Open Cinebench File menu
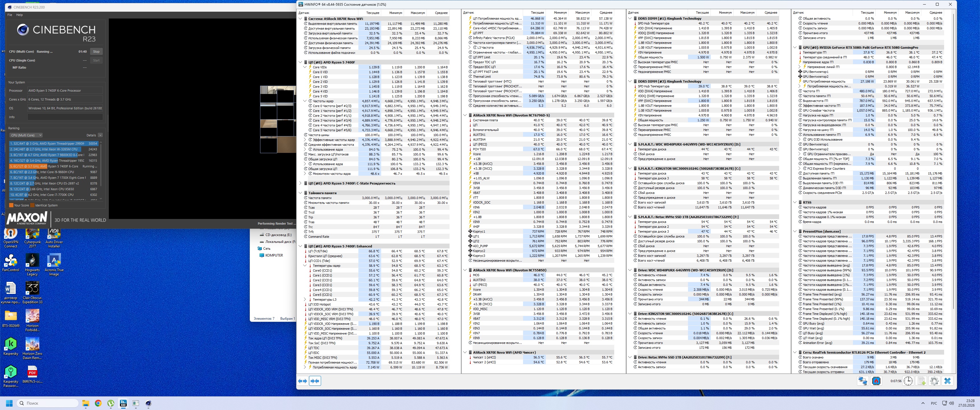 click(x=10, y=15)
